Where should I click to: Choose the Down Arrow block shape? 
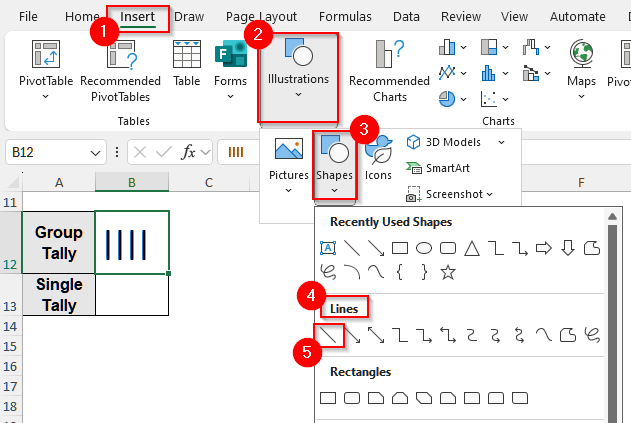point(567,248)
